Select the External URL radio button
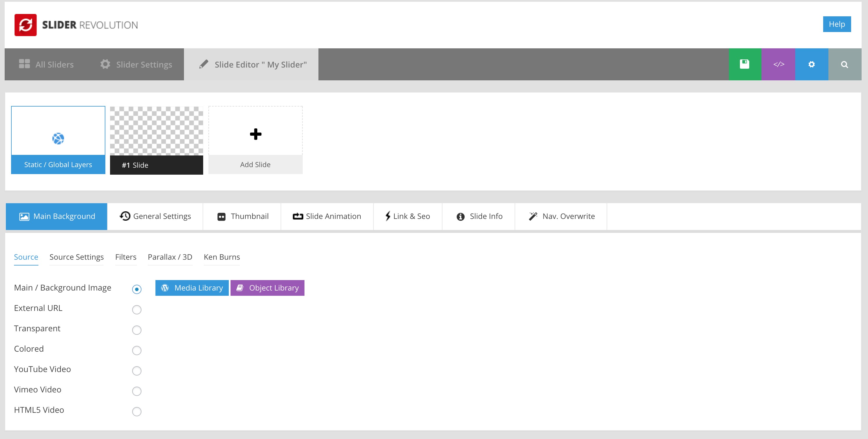868x439 pixels. click(x=137, y=310)
